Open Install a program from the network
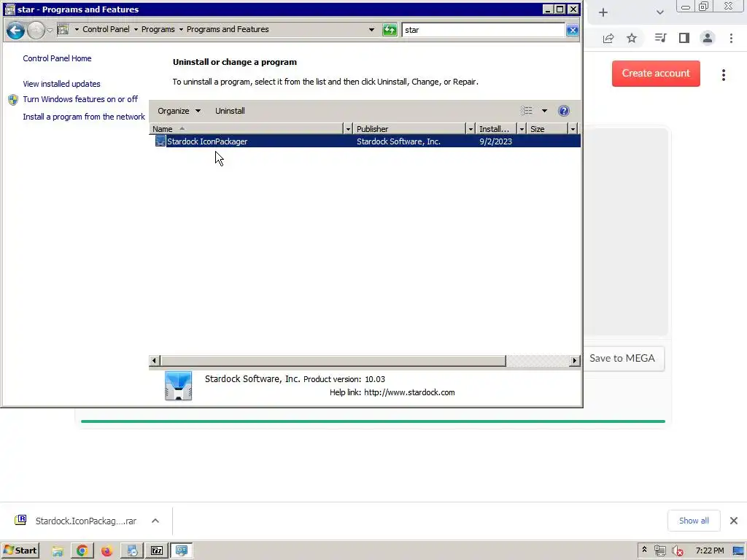The height and width of the screenshot is (560, 747). tap(84, 117)
